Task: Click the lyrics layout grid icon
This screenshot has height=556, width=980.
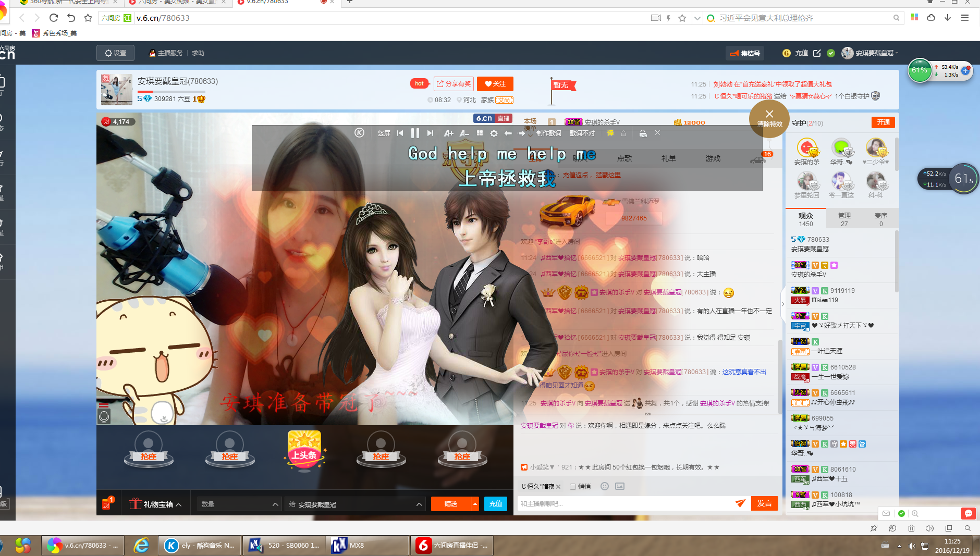Action: (480, 133)
